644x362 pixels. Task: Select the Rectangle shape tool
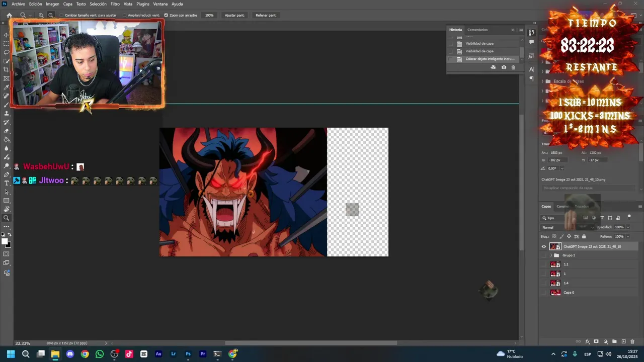(x=7, y=201)
